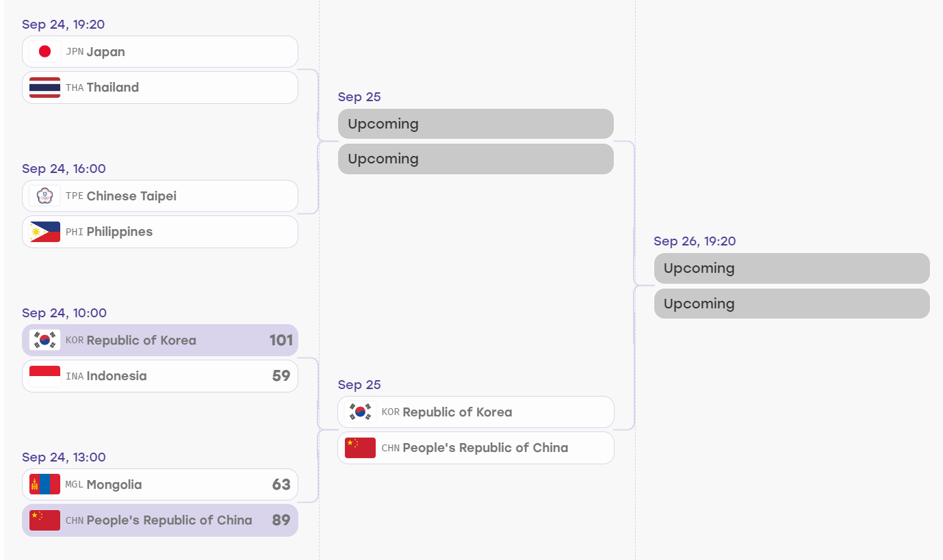
Task: Click the Mongolia flag icon
Action: (44, 485)
